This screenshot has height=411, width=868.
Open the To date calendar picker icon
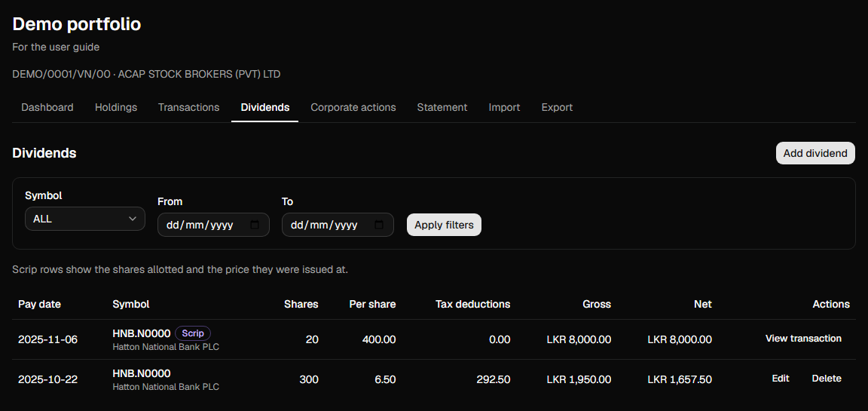[379, 225]
